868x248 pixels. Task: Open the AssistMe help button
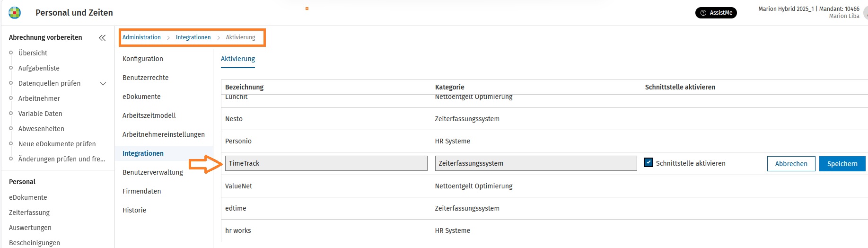click(716, 13)
